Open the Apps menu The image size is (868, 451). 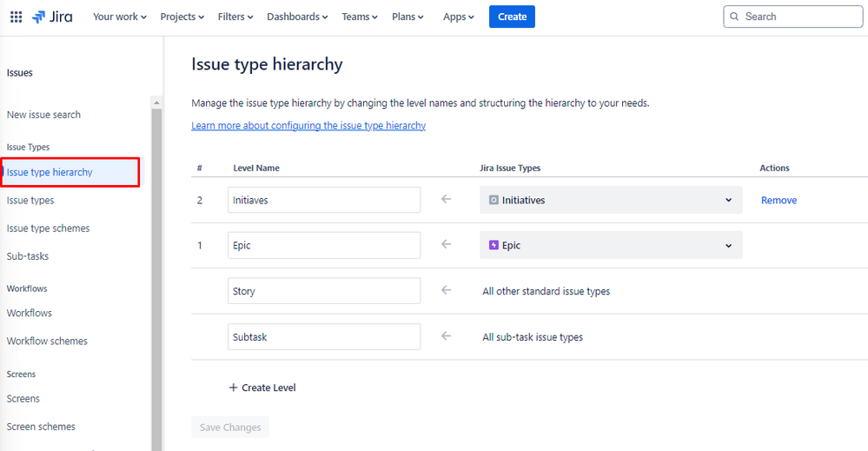459,17
